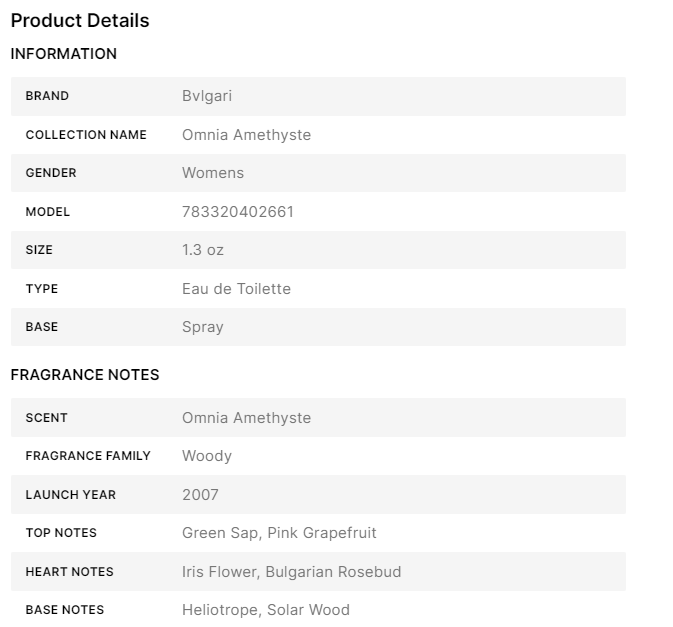Select the Woody fragrance family value
The height and width of the screenshot is (627, 673).
point(207,456)
